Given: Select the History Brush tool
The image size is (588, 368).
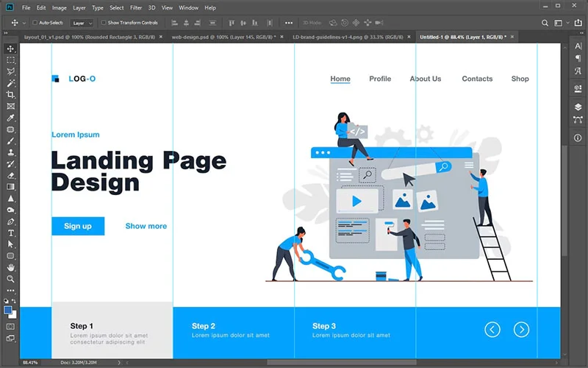Looking at the screenshot, I should (x=10, y=163).
